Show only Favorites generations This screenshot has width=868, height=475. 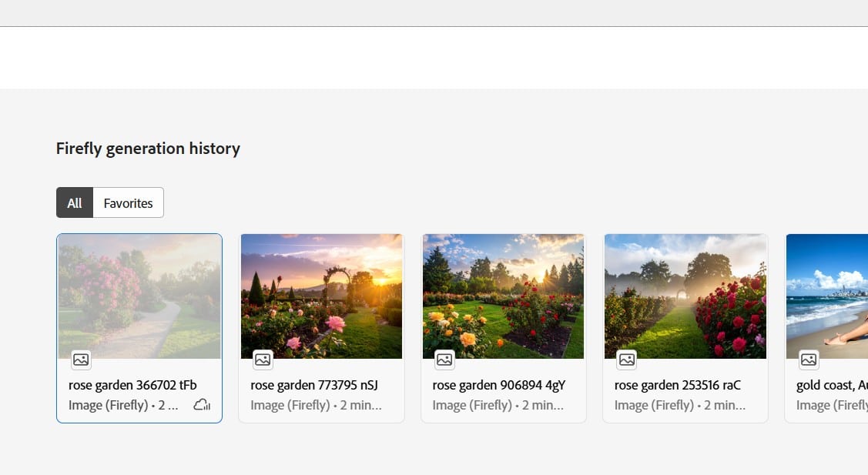(x=128, y=203)
